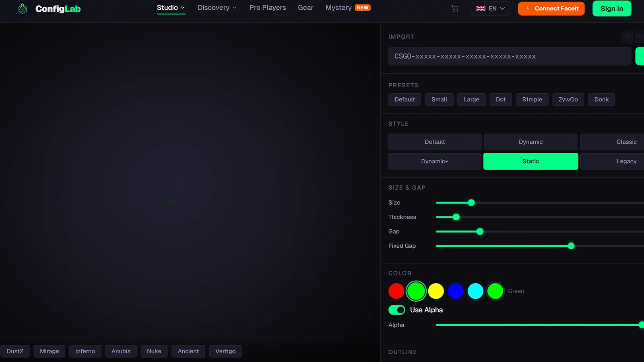The image size is (644, 362).
Task: Click the Connect Faceit button
Action: click(x=551, y=8)
